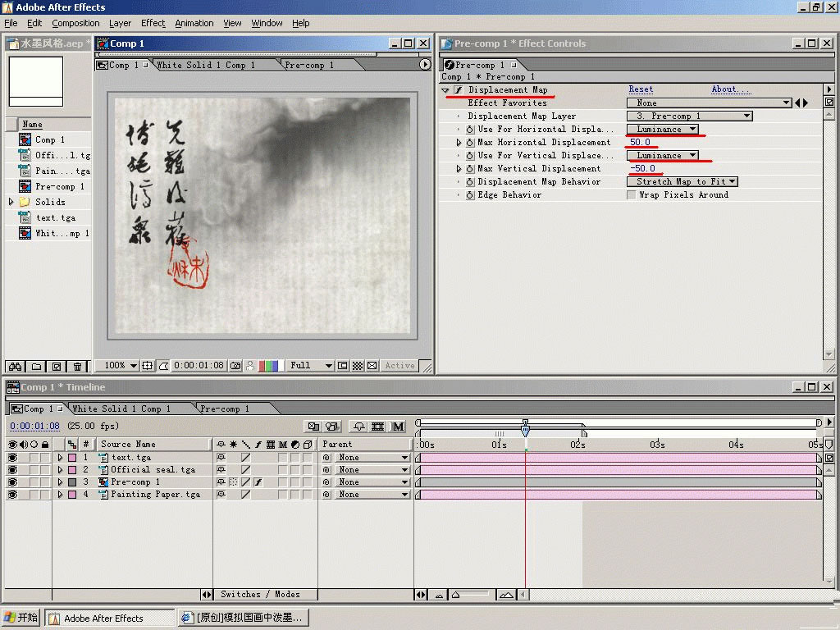Enable frame blending filmstrip icon in Timeline
This screenshot has height=630, width=840.
[x=377, y=427]
